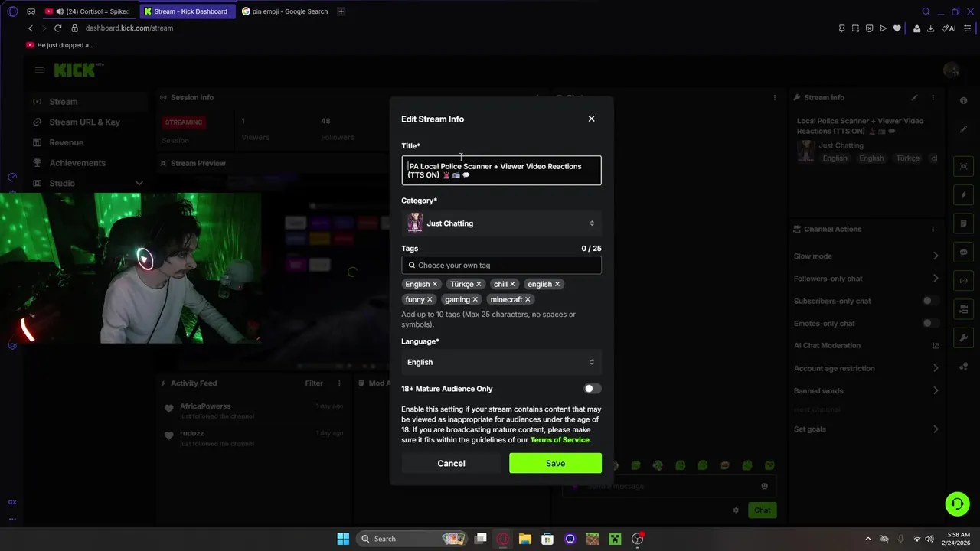Viewport: 980px width, 551px height.
Task: Remove the minecraft tag chip
Action: click(x=528, y=300)
